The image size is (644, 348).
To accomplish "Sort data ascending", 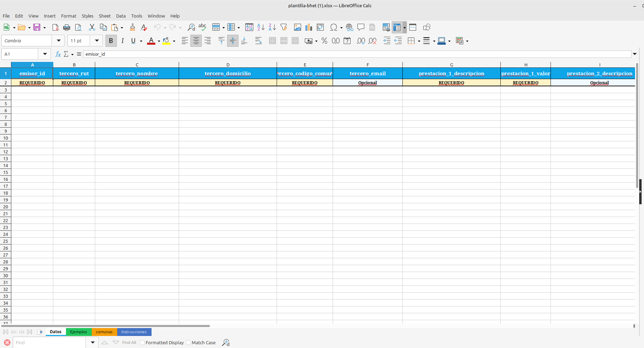I will tap(260, 27).
